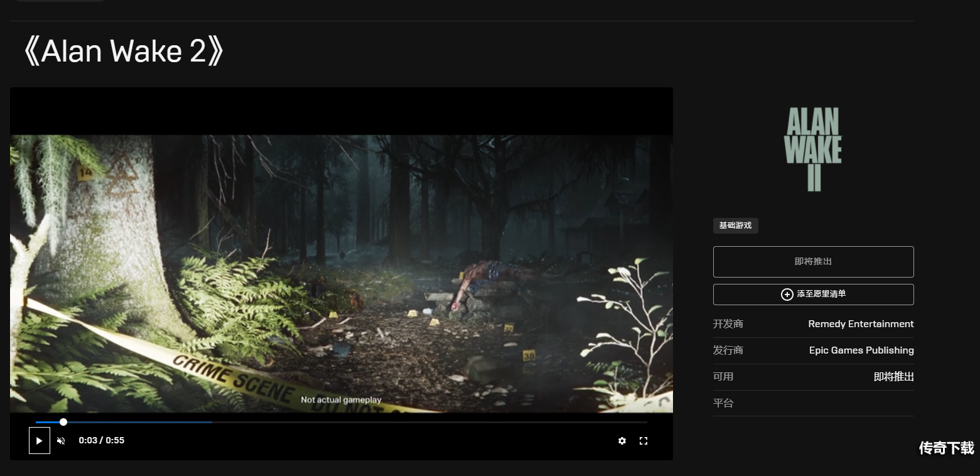
Task: Click the 平台 row label
Action: point(723,403)
